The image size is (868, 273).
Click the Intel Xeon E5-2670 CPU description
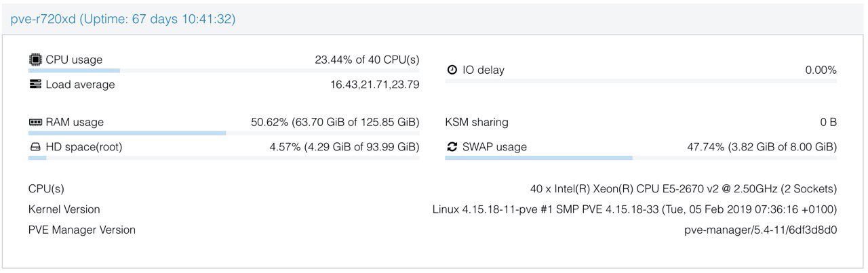point(684,189)
